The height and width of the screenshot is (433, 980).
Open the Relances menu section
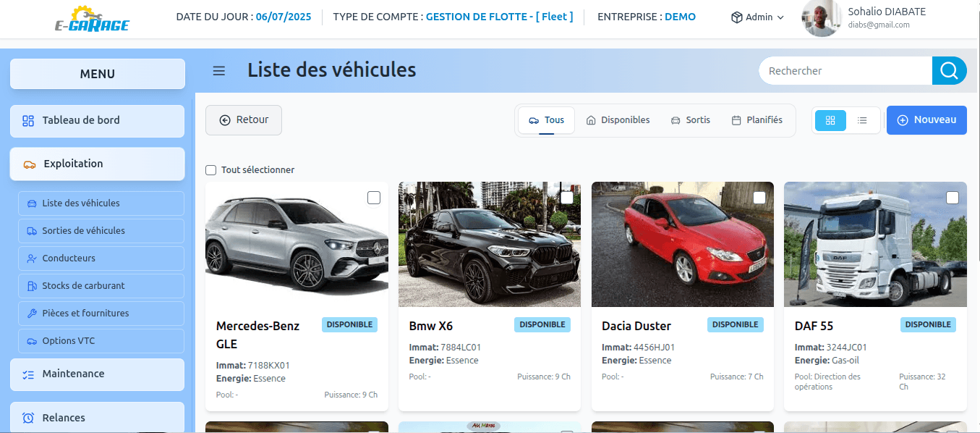[x=98, y=418]
